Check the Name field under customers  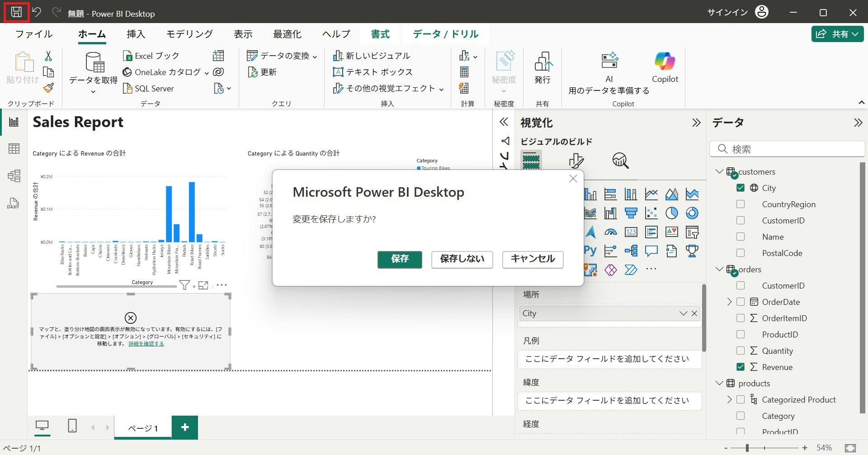pos(741,237)
